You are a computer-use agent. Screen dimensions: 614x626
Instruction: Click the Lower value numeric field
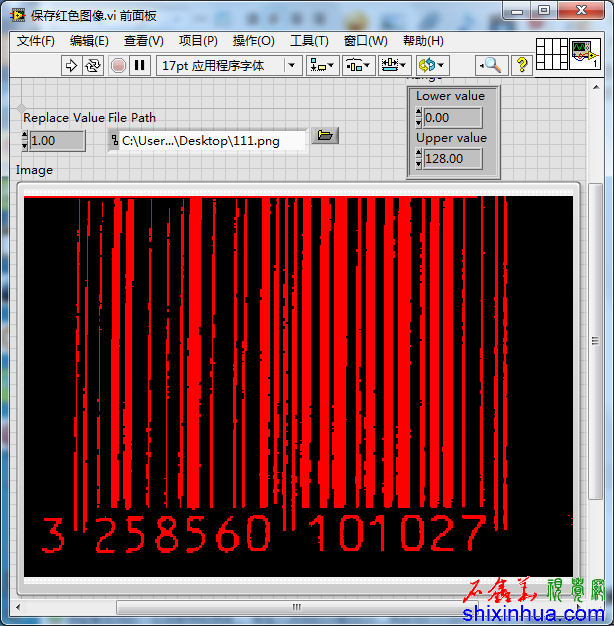(x=452, y=118)
